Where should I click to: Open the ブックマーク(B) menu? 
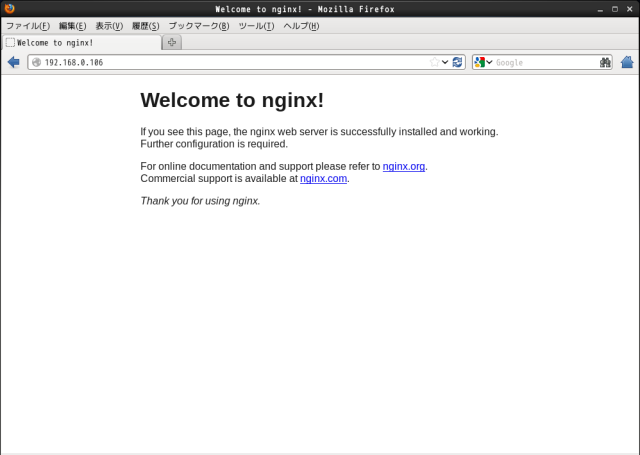click(199, 26)
